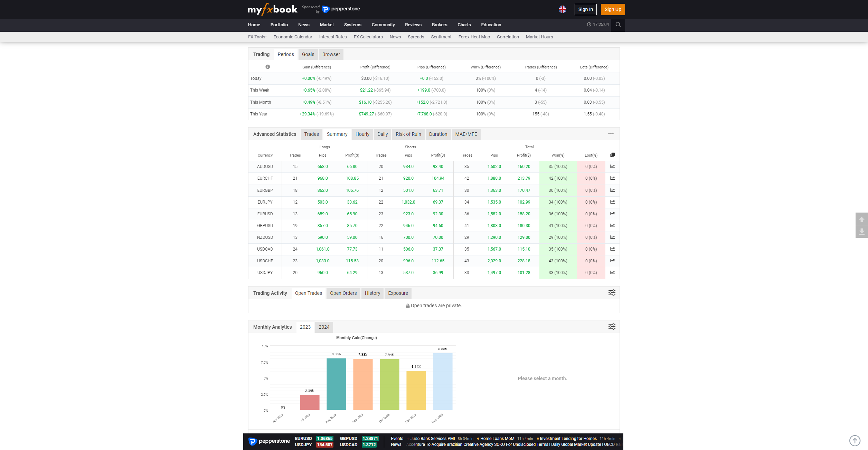This screenshot has height=450, width=868.
Task: Click the This Year row label
Action: click(x=258, y=114)
